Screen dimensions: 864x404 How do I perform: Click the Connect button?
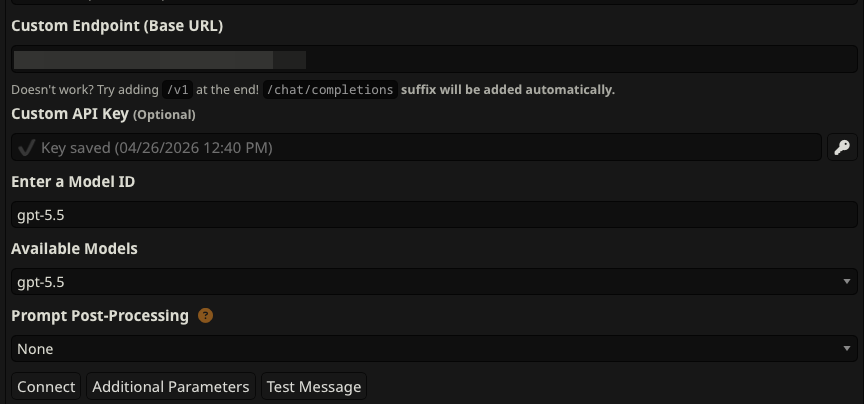click(46, 386)
